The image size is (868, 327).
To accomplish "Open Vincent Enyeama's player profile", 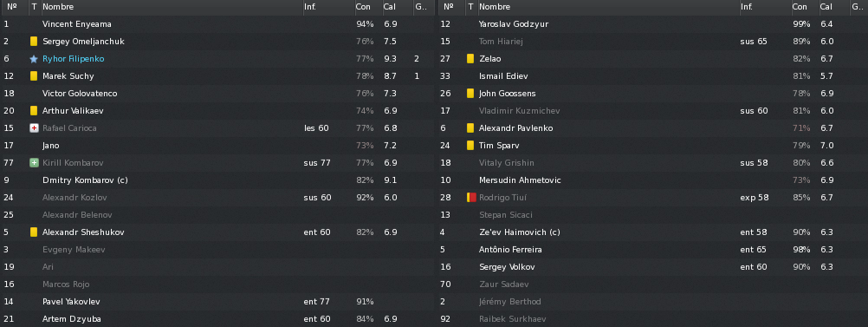I will [77, 24].
